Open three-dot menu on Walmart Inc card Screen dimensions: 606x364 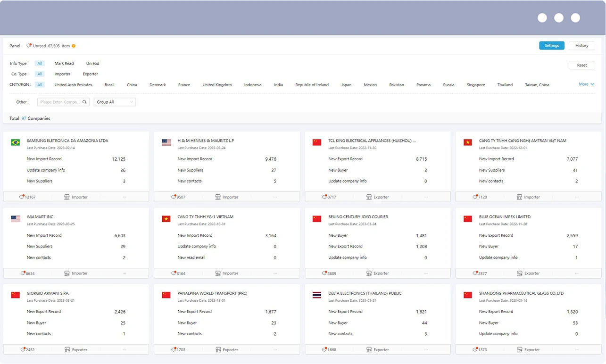coord(125,273)
